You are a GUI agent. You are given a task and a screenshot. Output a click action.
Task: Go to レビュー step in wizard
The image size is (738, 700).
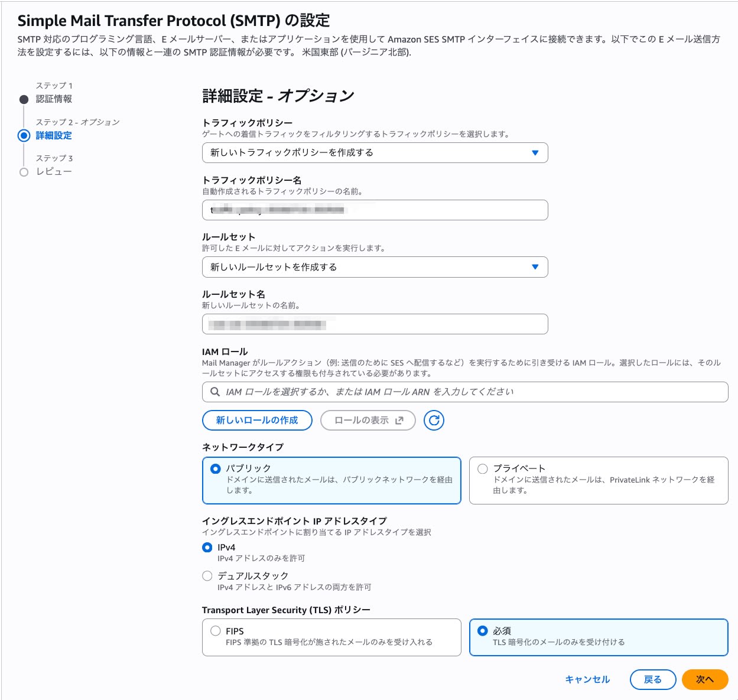pos(54,171)
